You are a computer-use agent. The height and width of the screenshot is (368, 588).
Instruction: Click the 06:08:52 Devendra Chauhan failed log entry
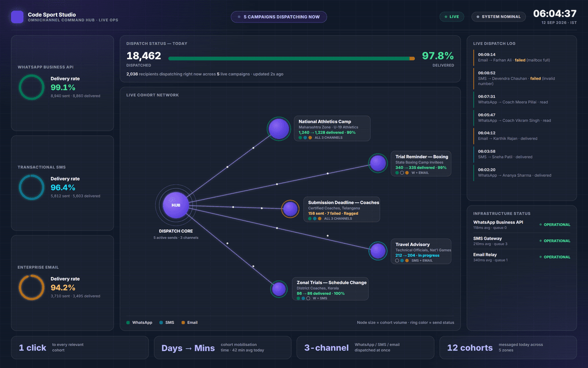pyautogui.click(x=522, y=78)
